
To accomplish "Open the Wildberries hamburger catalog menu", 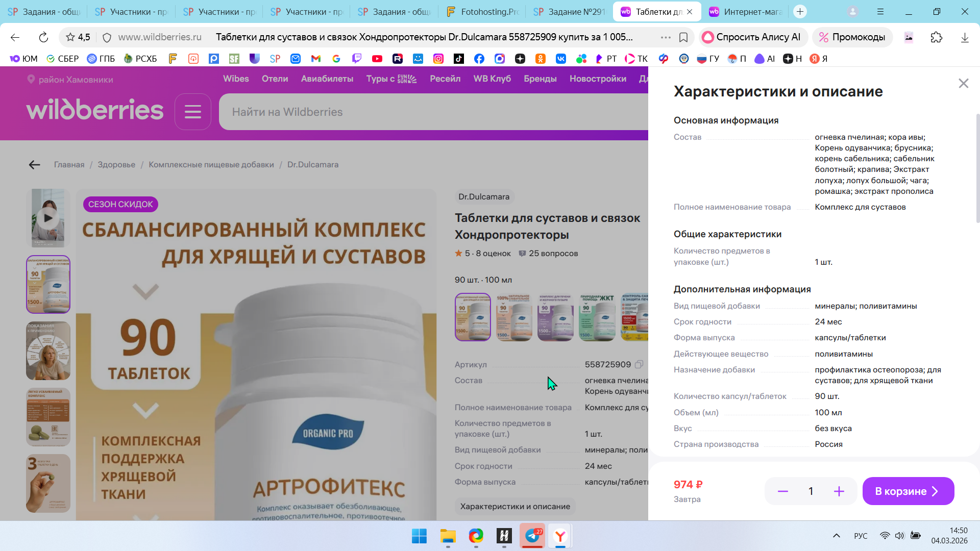I will tap(192, 112).
